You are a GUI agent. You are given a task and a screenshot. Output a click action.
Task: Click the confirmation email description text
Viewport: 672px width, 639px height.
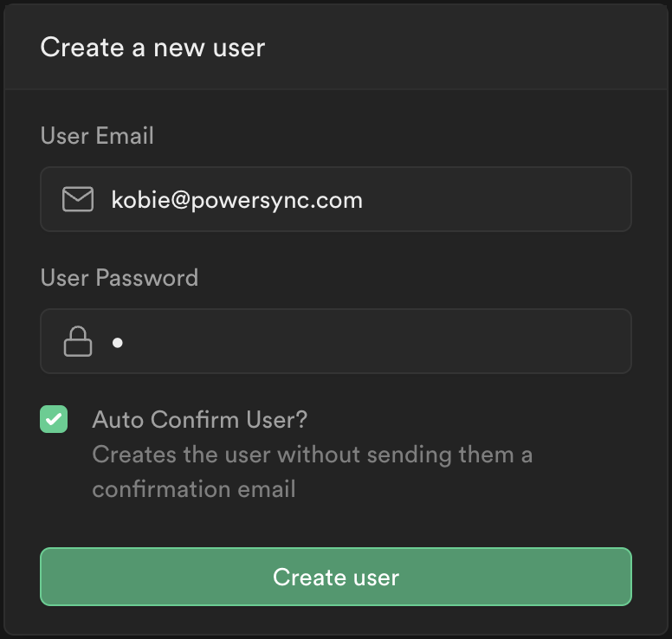pyautogui.click(x=313, y=472)
